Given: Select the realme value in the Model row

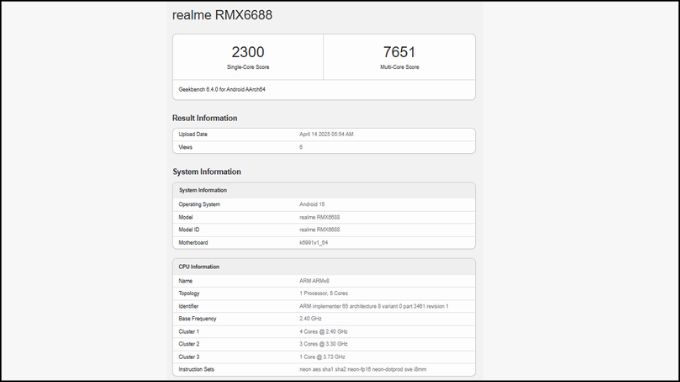Looking at the screenshot, I should (319, 217).
